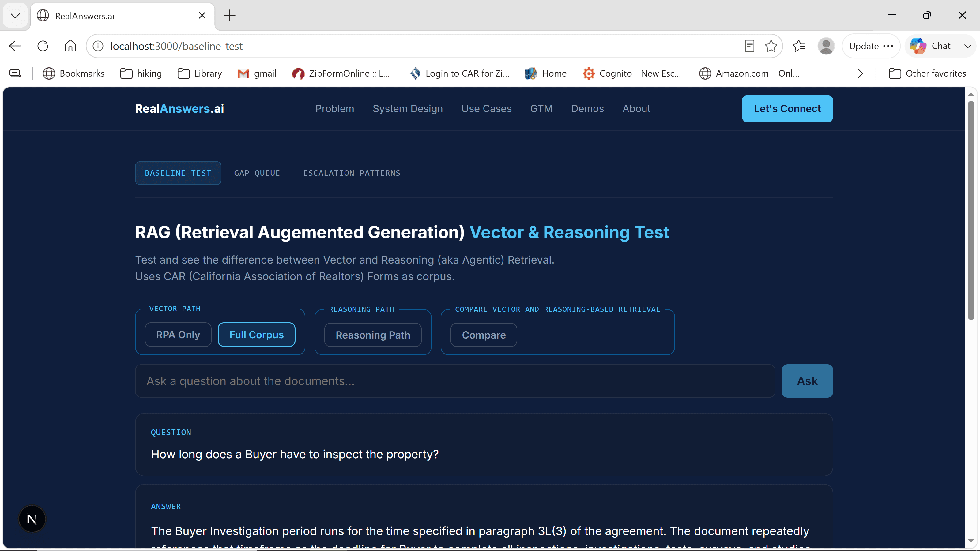Open the Home bookmark
980x551 pixels.
point(546,73)
